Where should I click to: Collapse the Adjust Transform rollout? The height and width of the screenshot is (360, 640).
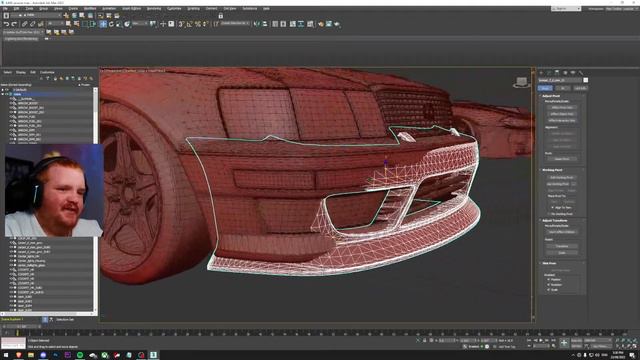555,220
